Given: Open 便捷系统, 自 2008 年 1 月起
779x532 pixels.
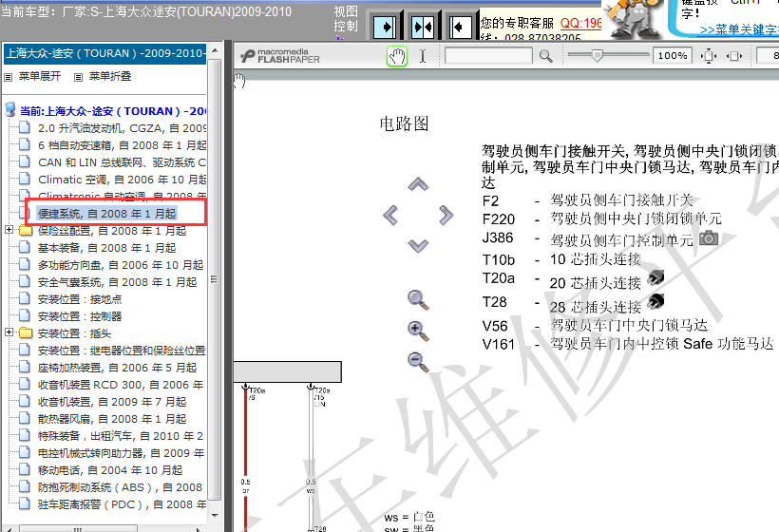Looking at the screenshot, I should point(106,214).
